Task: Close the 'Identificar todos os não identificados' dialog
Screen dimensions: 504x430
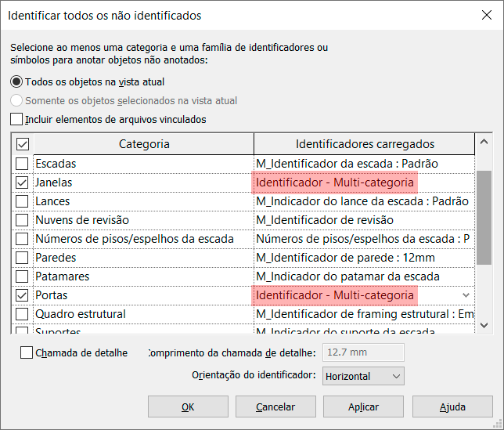Action: [487, 15]
